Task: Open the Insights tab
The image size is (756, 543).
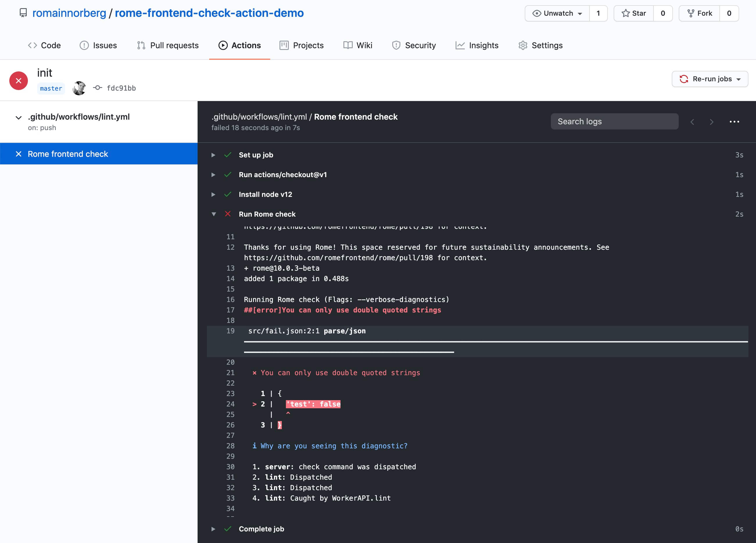Action: (477, 45)
